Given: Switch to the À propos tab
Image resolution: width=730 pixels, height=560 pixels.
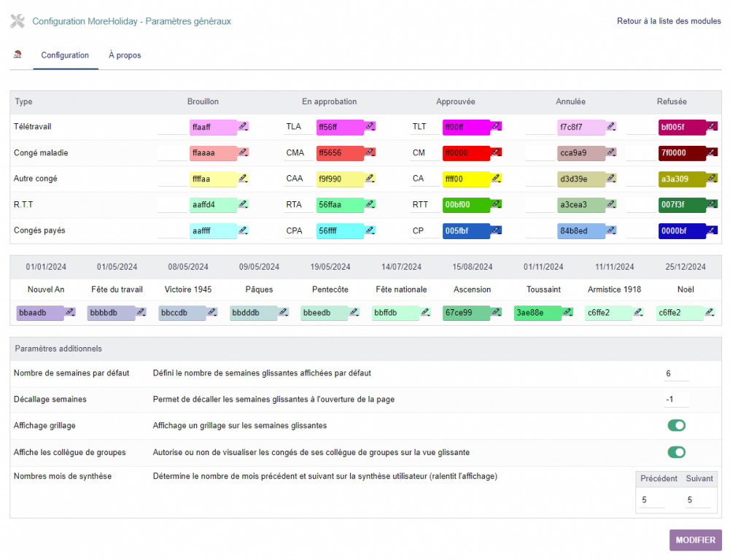Looking at the screenshot, I should 125,55.
